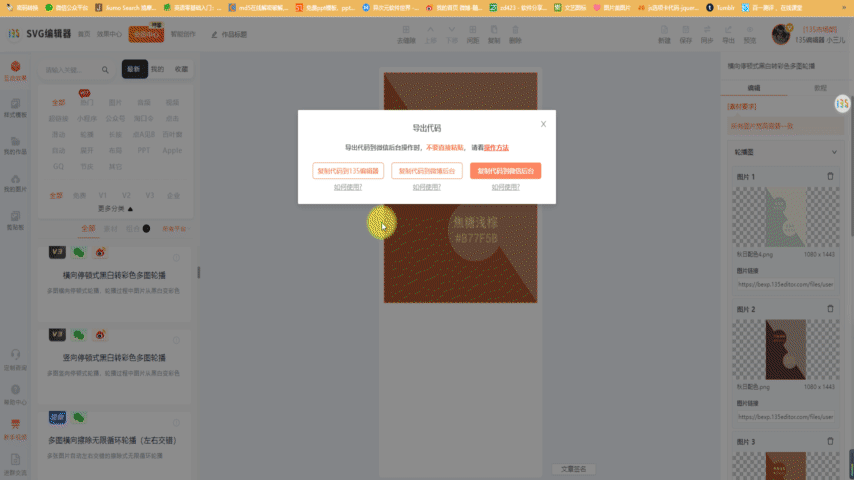The height and width of the screenshot is (480, 854).
Task: Click the 135 SVG编辑器 logo
Action: click(x=39, y=34)
